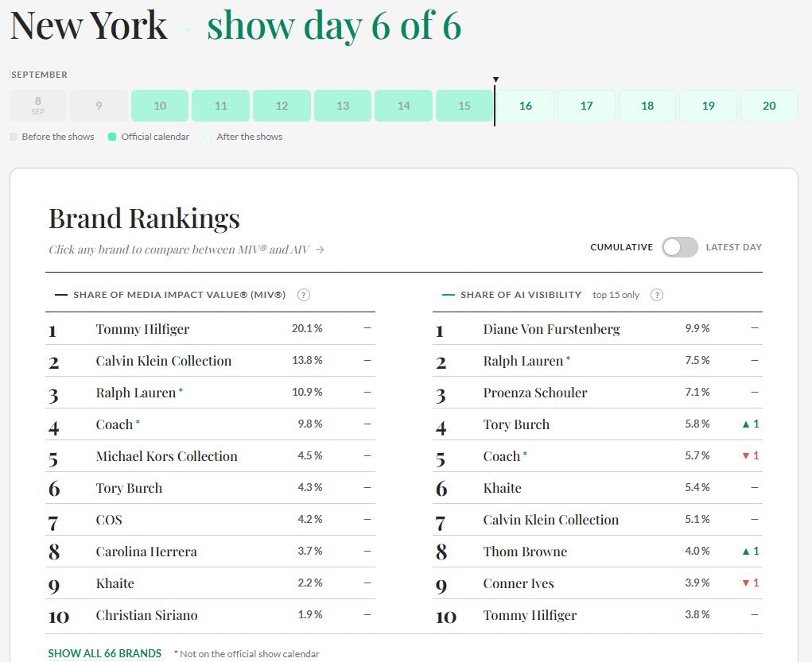Click the 'top 15 only' note
The image size is (812, 662).
coord(616,295)
